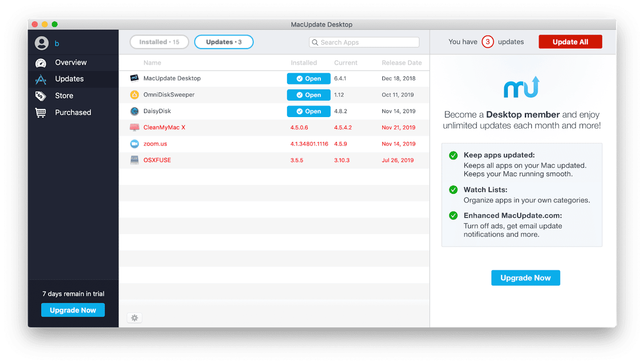
Task: Click the user profile avatar icon
Action: coord(41,43)
